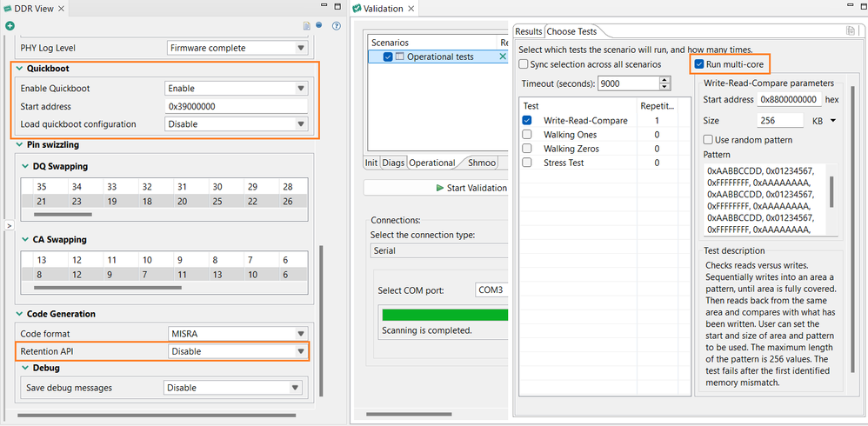Image resolution: width=868 pixels, height=426 pixels.
Task: Click the copy icon beside the Choose Tests tab
Action: click(851, 31)
